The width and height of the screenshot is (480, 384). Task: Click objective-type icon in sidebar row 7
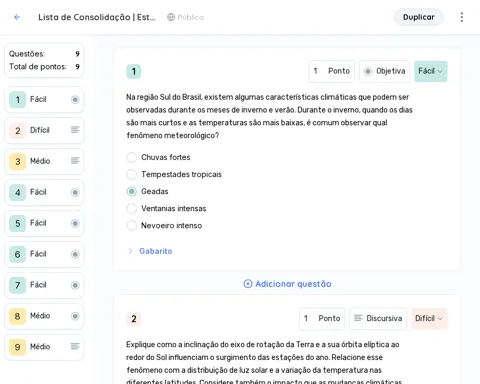pyautogui.click(x=75, y=285)
